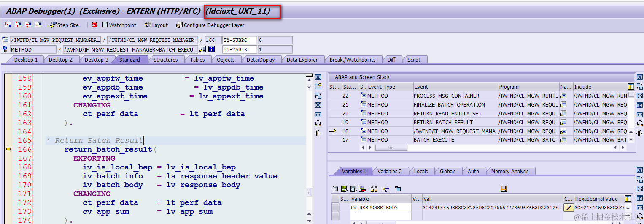Open the Variables 2 tab
Screen dimensions: 644x224
click(389, 171)
